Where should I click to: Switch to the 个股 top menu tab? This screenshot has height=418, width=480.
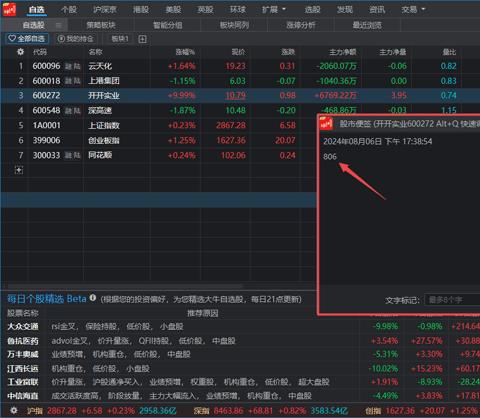(x=69, y=9)
